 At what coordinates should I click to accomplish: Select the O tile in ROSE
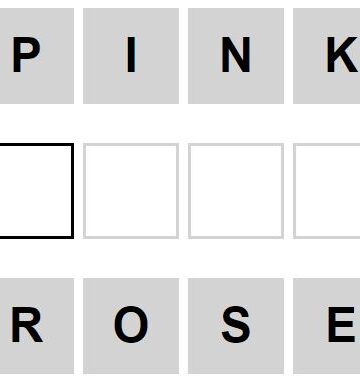point(131,326)
